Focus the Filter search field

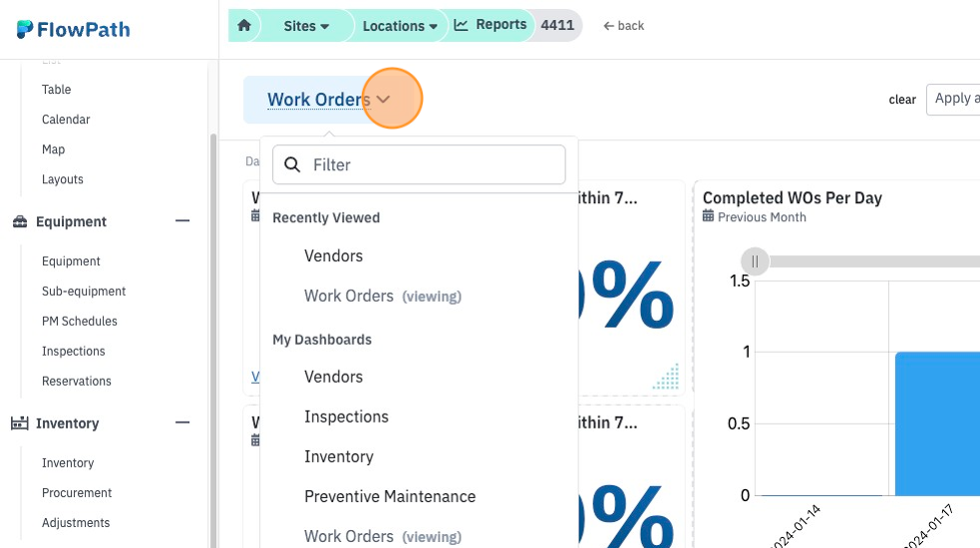[419, 164]
